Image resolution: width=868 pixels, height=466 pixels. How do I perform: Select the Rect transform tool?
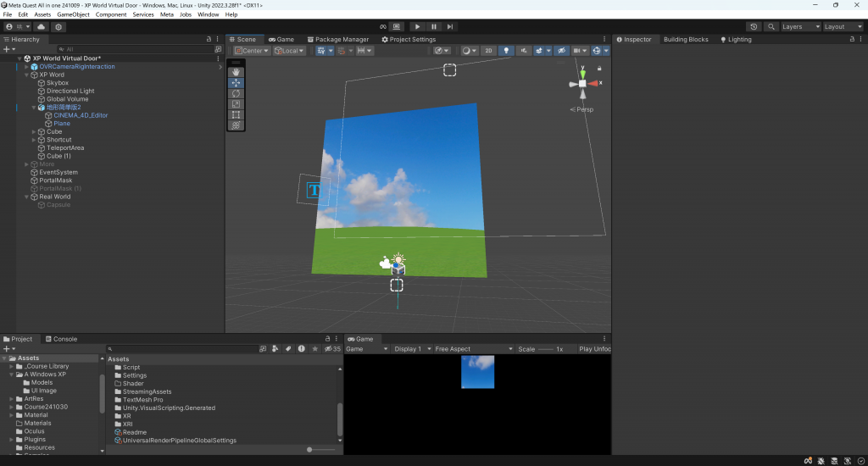pyautogui.click(x=236, y=114)
